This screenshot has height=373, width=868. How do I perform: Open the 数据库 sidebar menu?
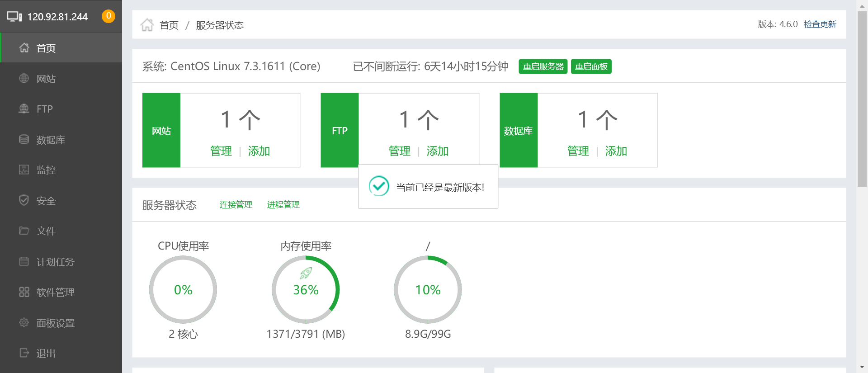61,139
